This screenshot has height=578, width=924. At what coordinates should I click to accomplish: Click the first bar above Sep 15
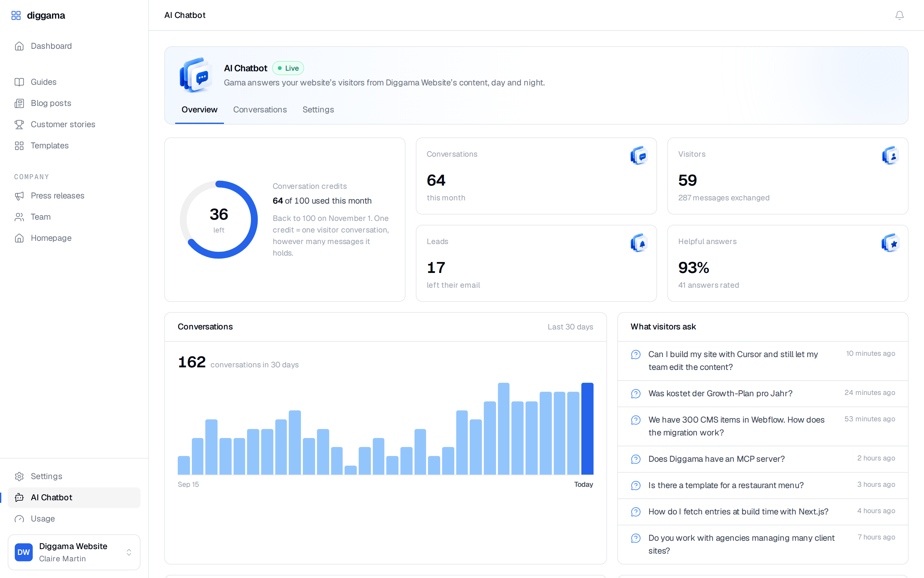(x=184, y=465)
